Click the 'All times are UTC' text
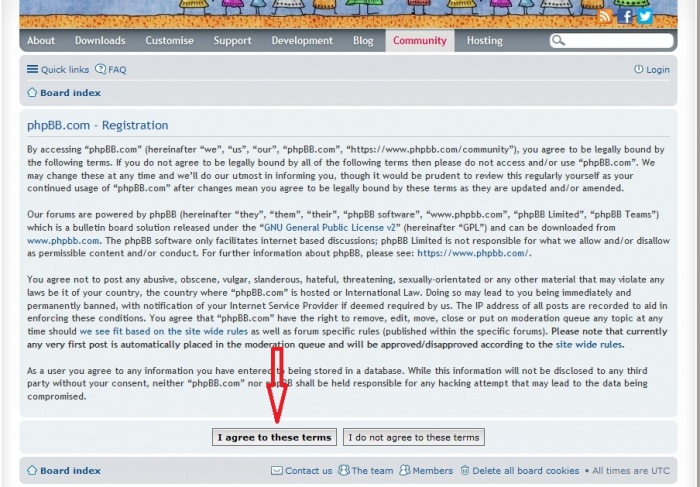Viewport: 700px width, 487px height. pyautogui.click(x=631, y=470)
